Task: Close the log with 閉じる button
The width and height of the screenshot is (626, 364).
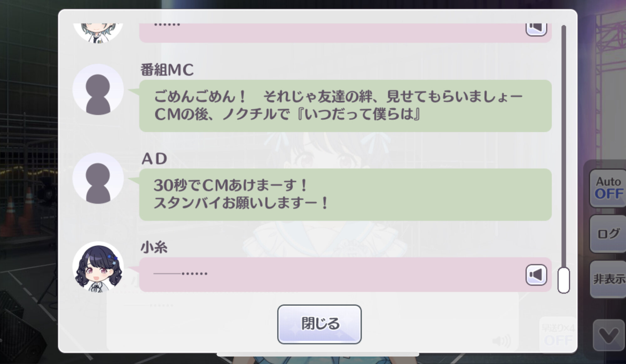Action: [319, 324]
